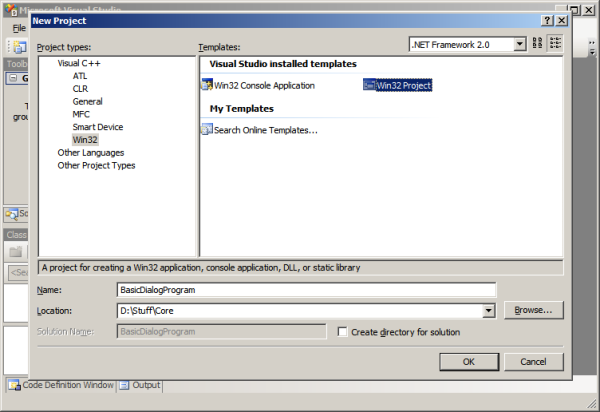
Task: Select ATL project type
Action: tap(80, 76)
